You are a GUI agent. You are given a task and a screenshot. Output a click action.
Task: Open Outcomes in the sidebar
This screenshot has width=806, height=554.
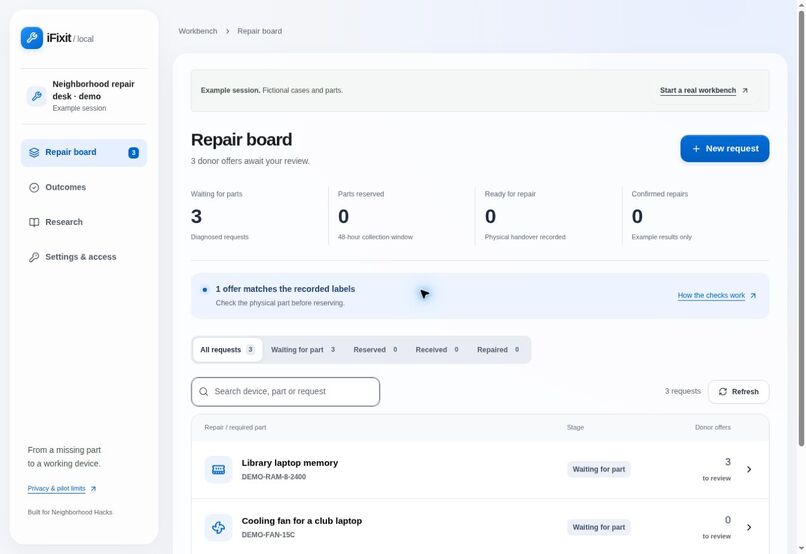[x=84, y=188]
